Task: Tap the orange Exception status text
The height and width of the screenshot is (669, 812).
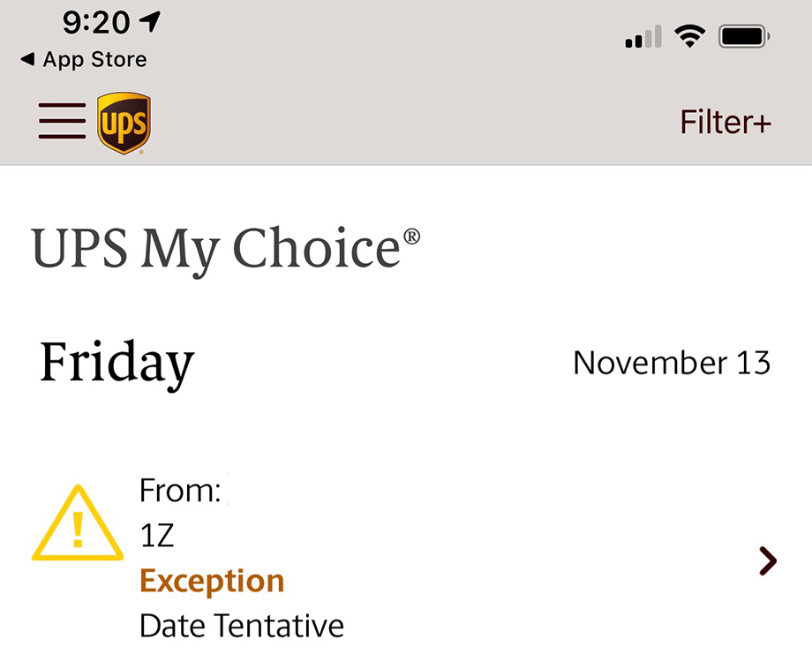Action: [212, 581]
